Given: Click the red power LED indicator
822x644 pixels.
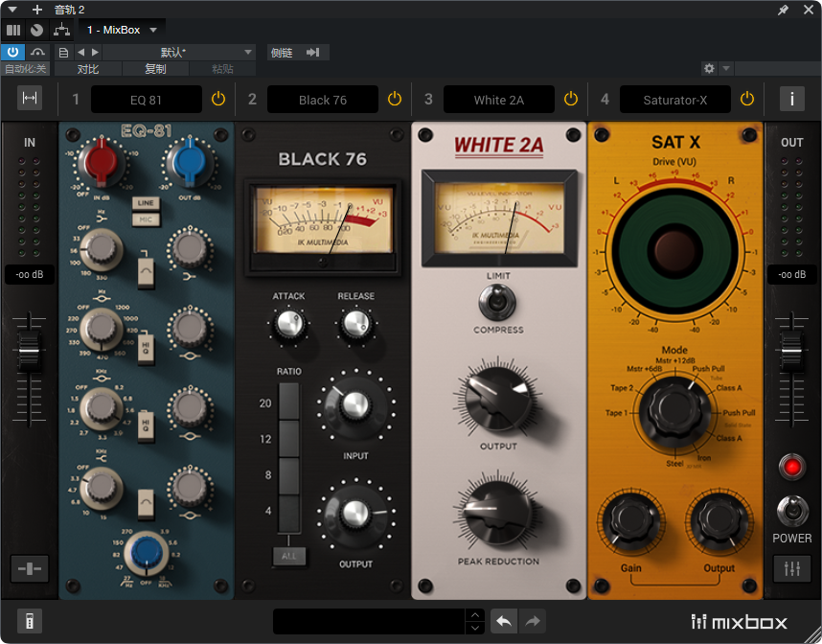Looking at the screenshot, I should click(791, 467).
